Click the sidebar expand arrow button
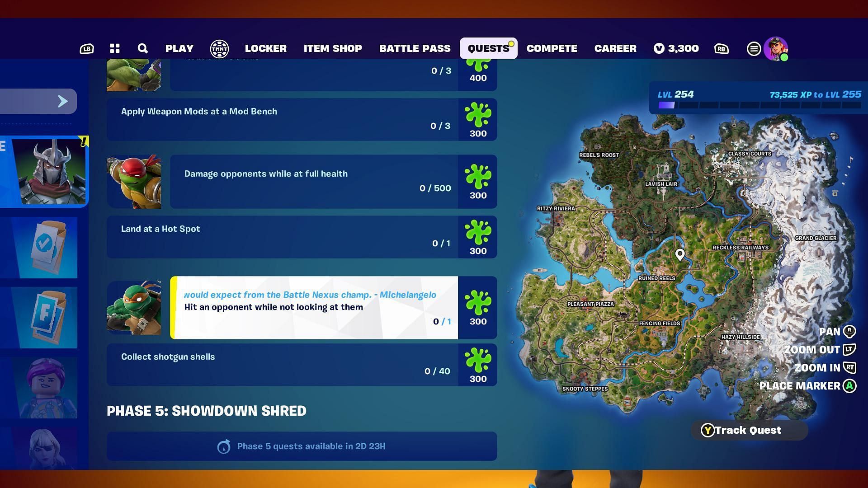868x488 pixels. tap(62, 100)
